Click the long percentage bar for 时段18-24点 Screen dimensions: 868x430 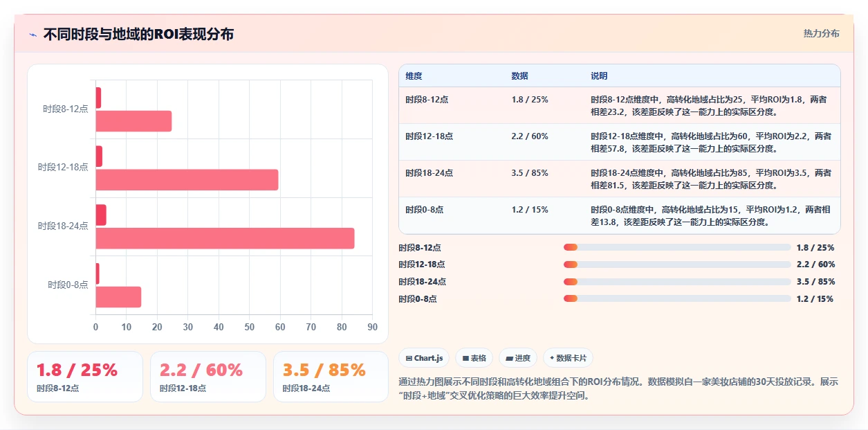225,238
